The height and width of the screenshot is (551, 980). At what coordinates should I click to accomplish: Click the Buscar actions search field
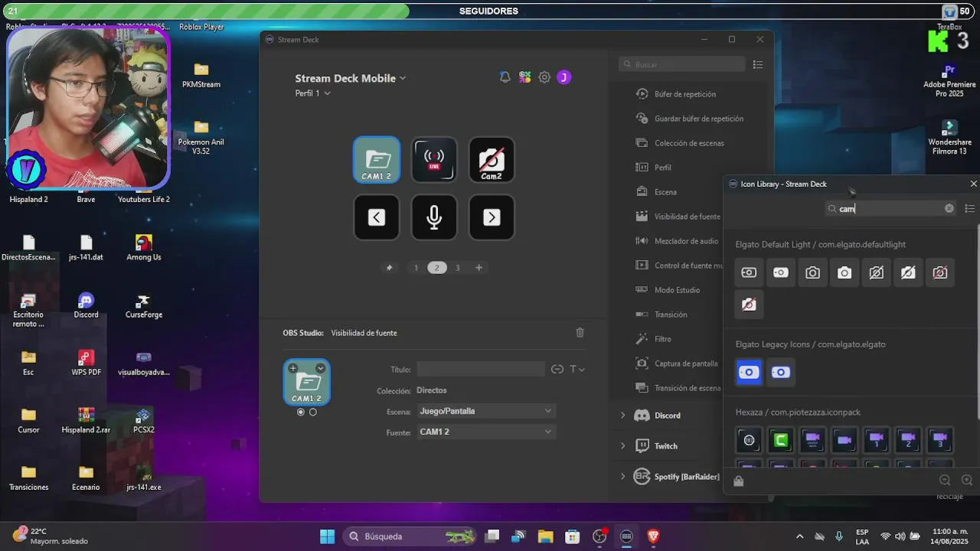[682, 64]
